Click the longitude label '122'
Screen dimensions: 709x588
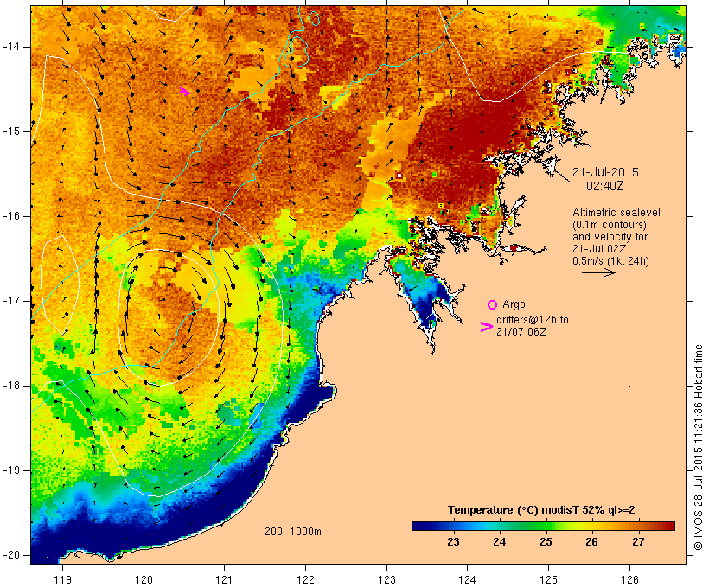[306, 579]
